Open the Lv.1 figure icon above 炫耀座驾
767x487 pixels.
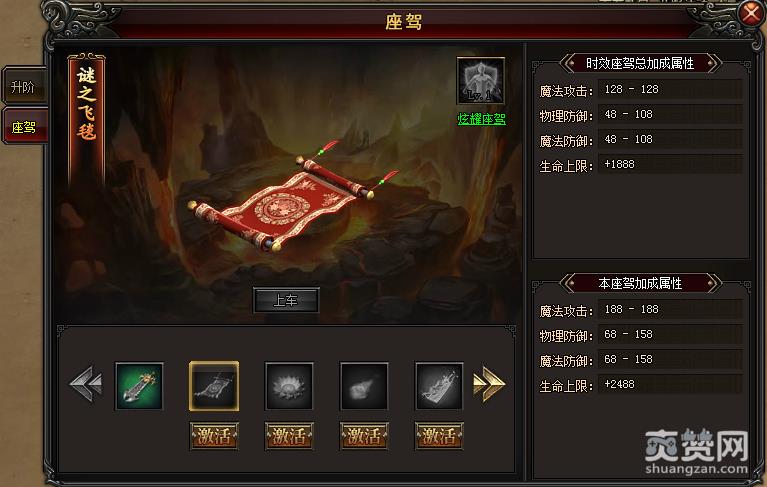(x=481, y=81)
